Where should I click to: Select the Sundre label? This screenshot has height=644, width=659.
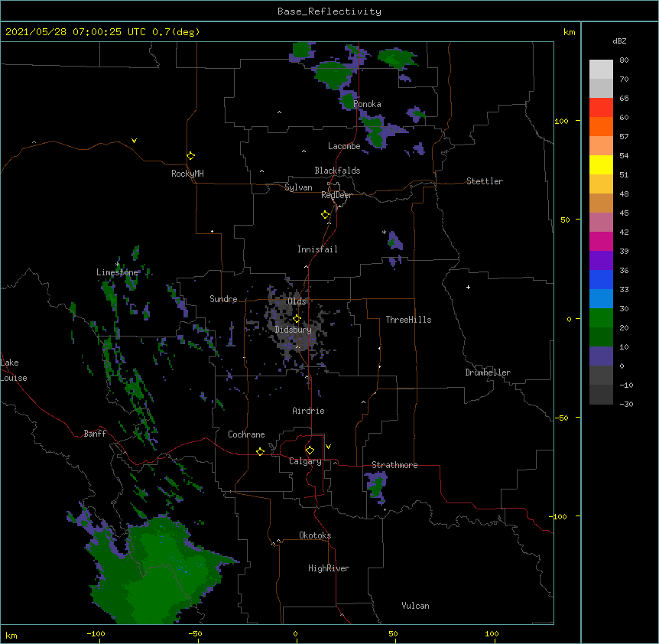(x=223, y=299)
